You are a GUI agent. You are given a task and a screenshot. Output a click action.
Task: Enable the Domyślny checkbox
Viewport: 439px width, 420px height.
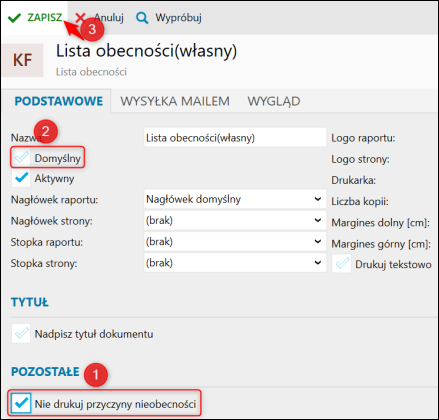coord(22,158)
